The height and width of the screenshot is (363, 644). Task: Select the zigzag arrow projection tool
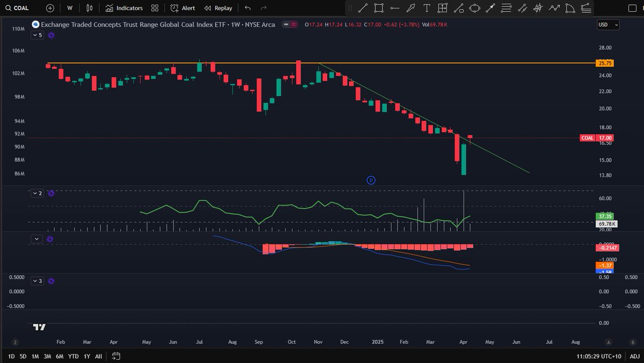tap(554, 8)
